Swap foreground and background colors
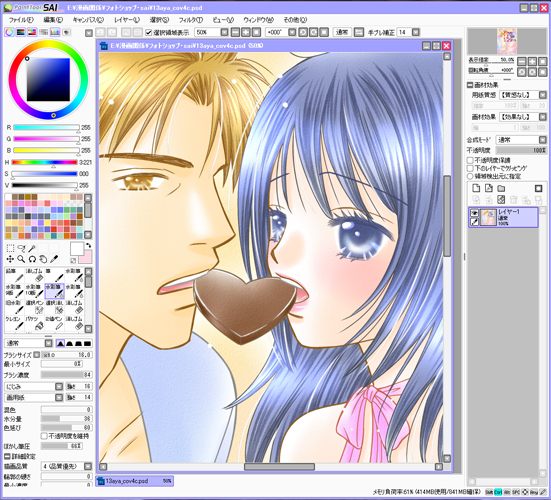This screenshot has height=500, width=551. (89, 245)
